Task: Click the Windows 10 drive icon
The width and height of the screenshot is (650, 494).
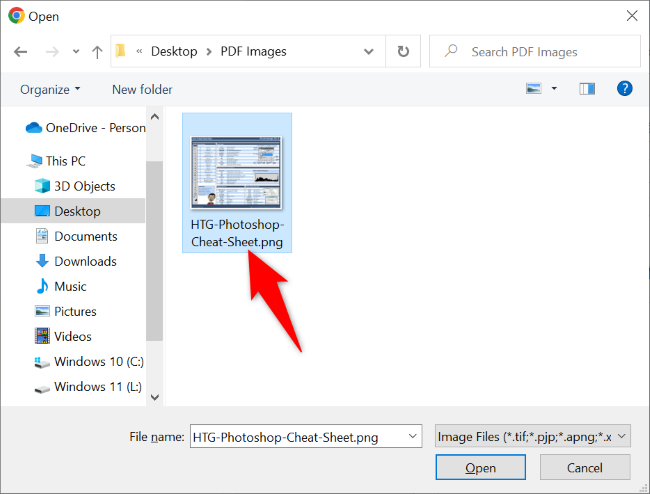Action: tap(42, 363)
